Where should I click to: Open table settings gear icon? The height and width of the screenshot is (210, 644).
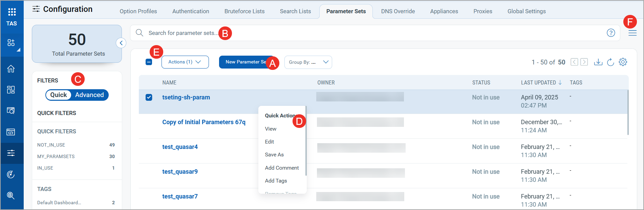pos(623,62)
